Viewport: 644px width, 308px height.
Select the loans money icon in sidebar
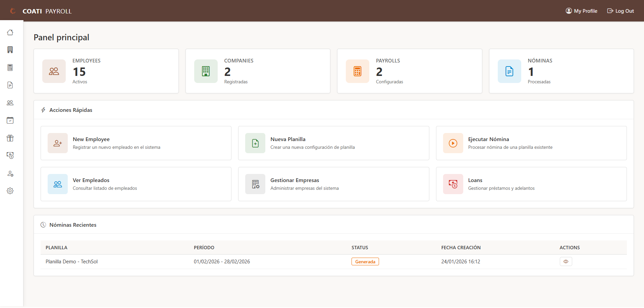[10, 156]
